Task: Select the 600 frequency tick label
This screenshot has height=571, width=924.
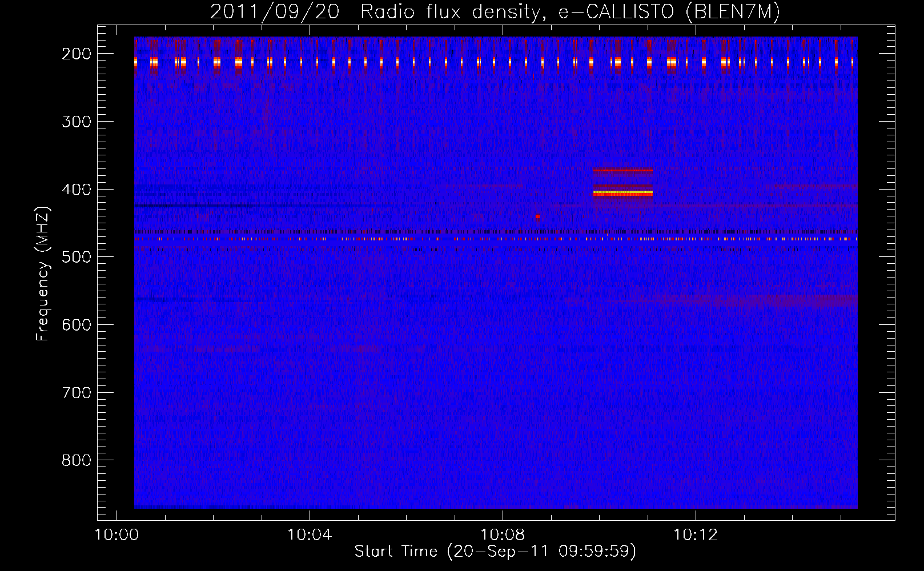Action: pos(77,325)
